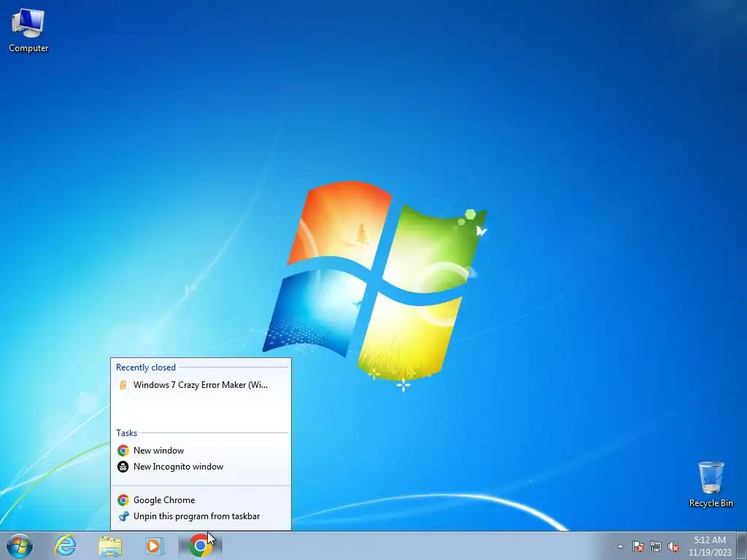The image size is (747, 560).
Task: Choose New Incognito window task
Action: pos(201,467)
